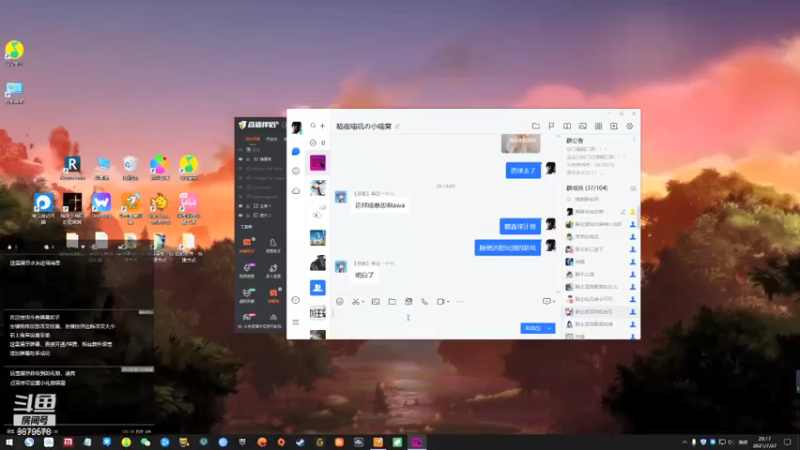The image size is (800, 450).
Task: Toggle eye icon for the Vertagear source row
Action: tap(241, 178)
